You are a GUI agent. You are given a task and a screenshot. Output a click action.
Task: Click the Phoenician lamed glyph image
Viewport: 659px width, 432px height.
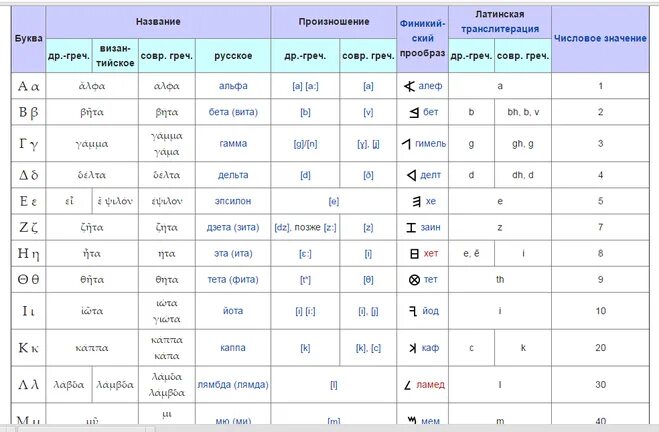407,385
